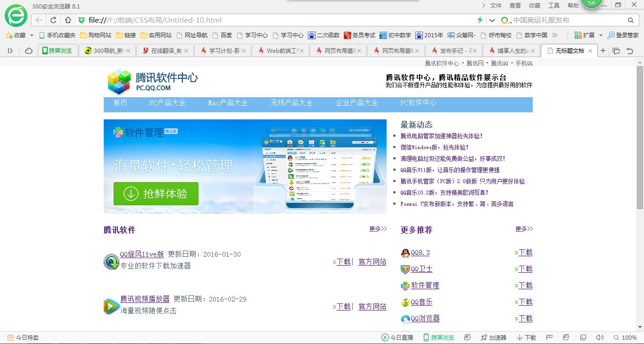Click the 首页 navigation link
Image resolution: width=644 pixels, height=344 pixels.
click(120, 102)
